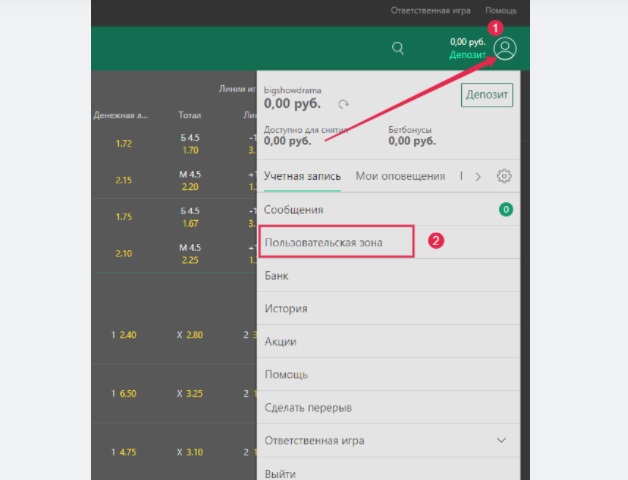The image size is (628, 480).
Task: Switch to Учетная запись tab
Action: pyautogui.click(x=302, y=176)
